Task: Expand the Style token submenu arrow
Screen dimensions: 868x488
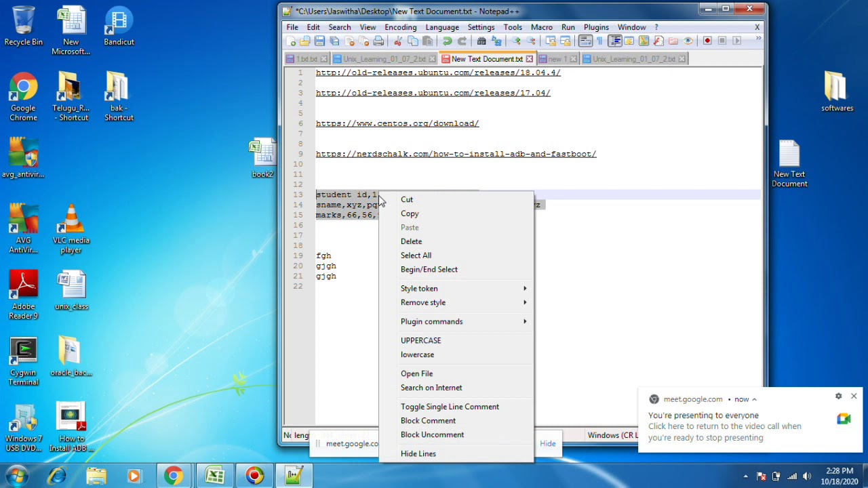Action: tap(525, 289)
